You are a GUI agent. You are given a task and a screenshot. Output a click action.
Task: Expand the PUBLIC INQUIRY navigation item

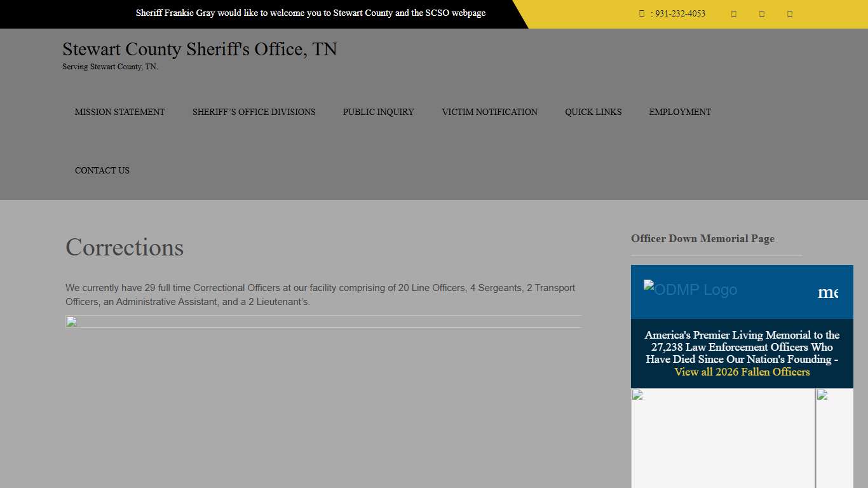[378, 112]
